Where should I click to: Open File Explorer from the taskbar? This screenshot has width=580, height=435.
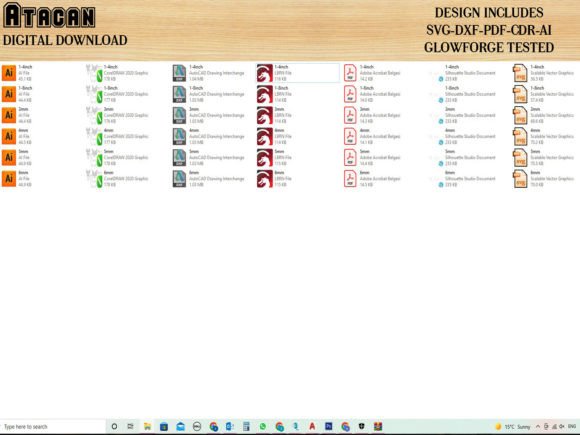[x=147, y=426]
